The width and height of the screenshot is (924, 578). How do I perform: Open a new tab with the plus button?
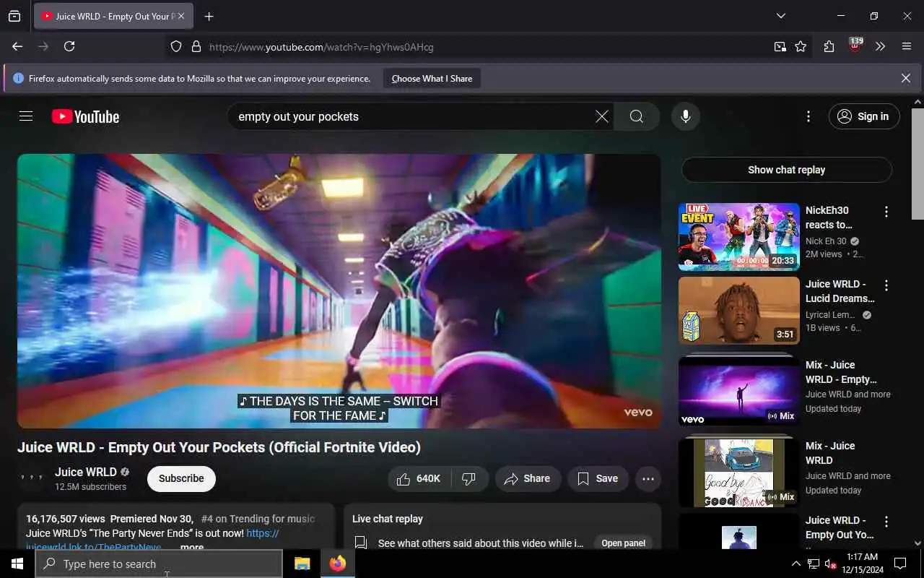pyautogui.click(x=209, y=16)
